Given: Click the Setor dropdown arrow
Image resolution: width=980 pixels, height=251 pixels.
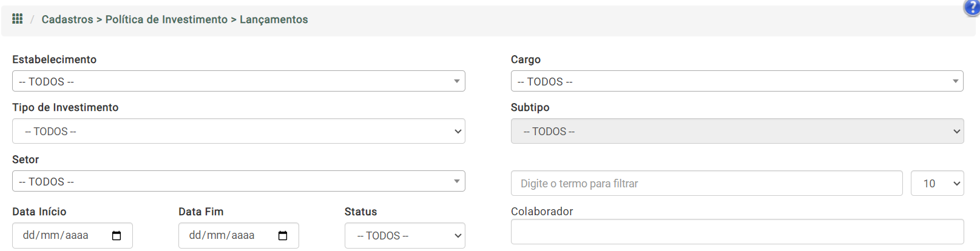Looking at the screenshot, I should click(457, 181).
